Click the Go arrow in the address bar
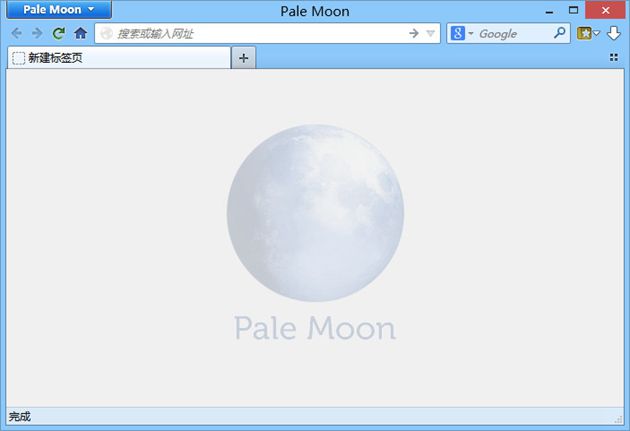Image resolution: width=630 pixels, height=431 pixels. tap(414, 33)
